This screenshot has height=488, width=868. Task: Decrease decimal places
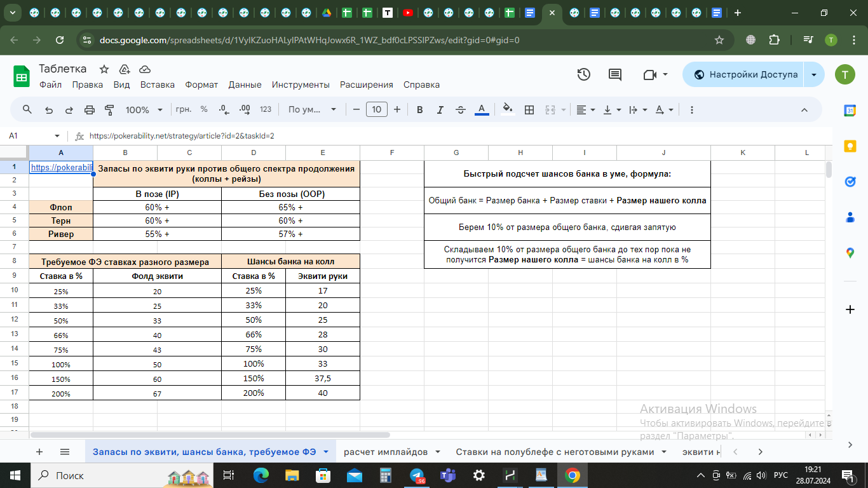(x=223, y=109)
